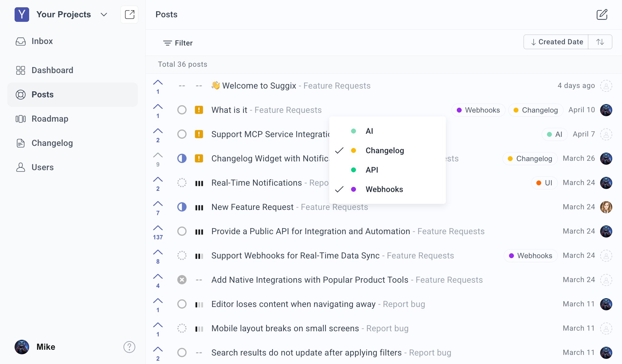Upvote What is it post

(x=158, y=111)
